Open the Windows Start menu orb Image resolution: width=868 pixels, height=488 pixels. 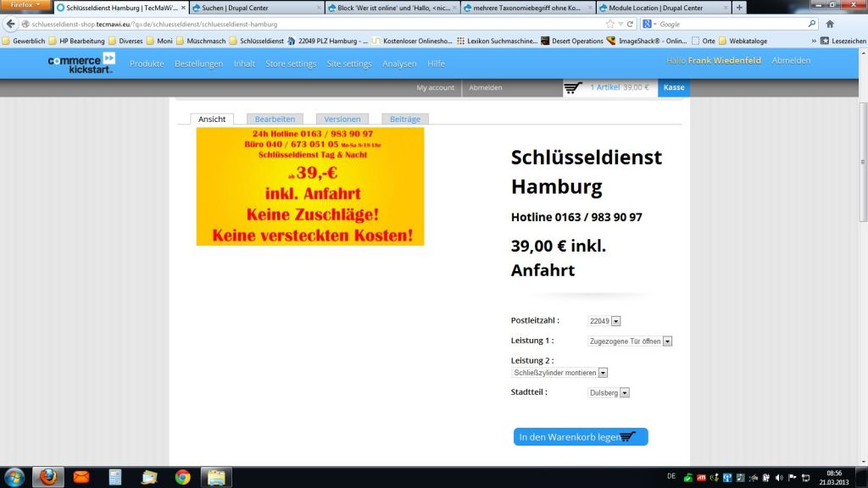click(14, 476)
